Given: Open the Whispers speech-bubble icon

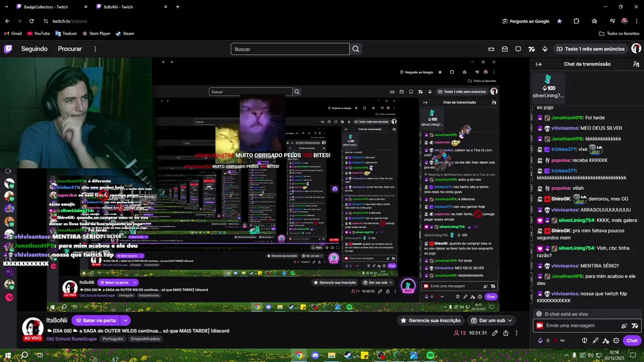Looking at the screenshot, I should coord(518,49).
